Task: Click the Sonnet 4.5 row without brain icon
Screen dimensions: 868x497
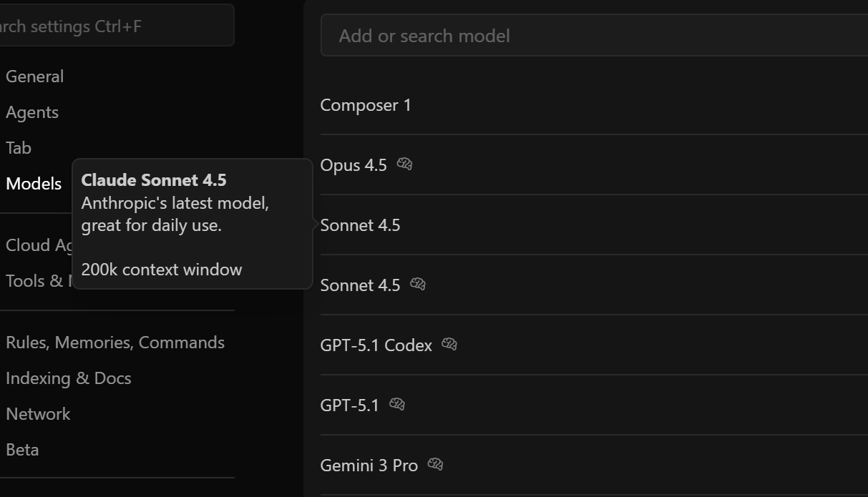Action: tap(594, 225)
